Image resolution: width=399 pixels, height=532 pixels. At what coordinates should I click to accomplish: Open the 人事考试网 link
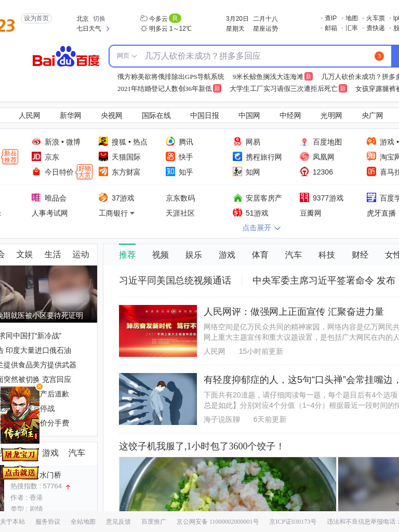49,213
